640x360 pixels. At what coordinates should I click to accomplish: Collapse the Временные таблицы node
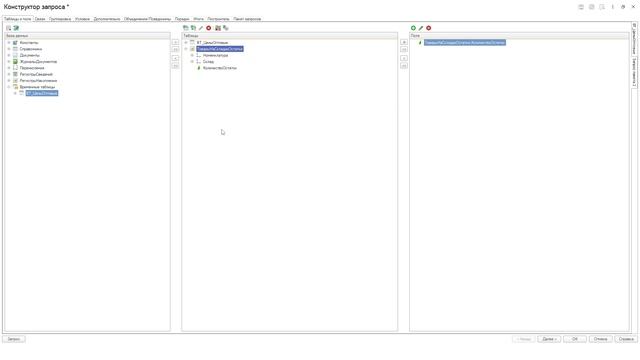tap(9, 87)
